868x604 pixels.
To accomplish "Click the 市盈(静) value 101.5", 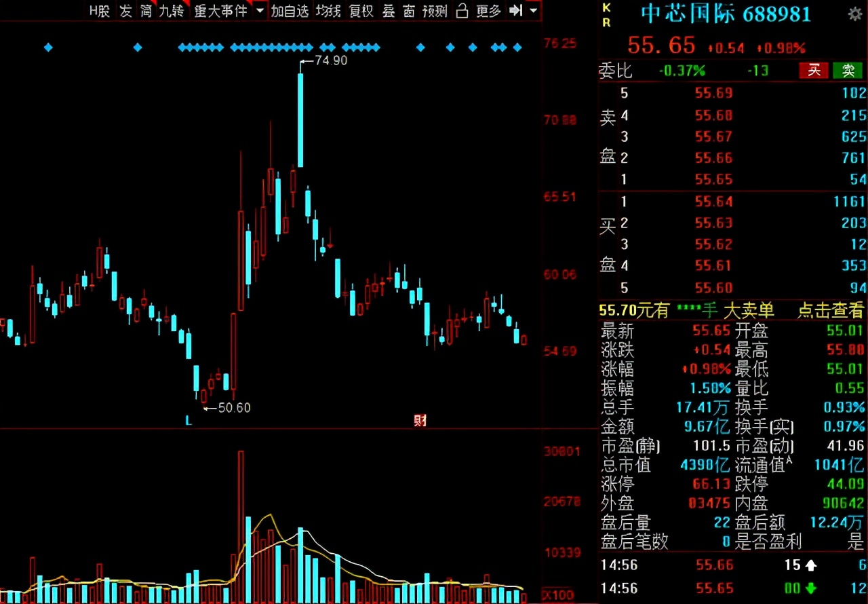I will [712, 446].
